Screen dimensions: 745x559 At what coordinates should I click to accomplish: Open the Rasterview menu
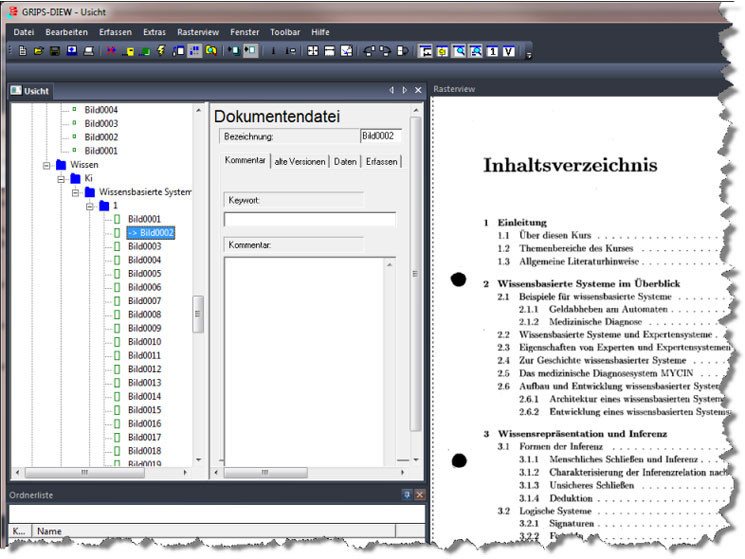coord(196,32)
